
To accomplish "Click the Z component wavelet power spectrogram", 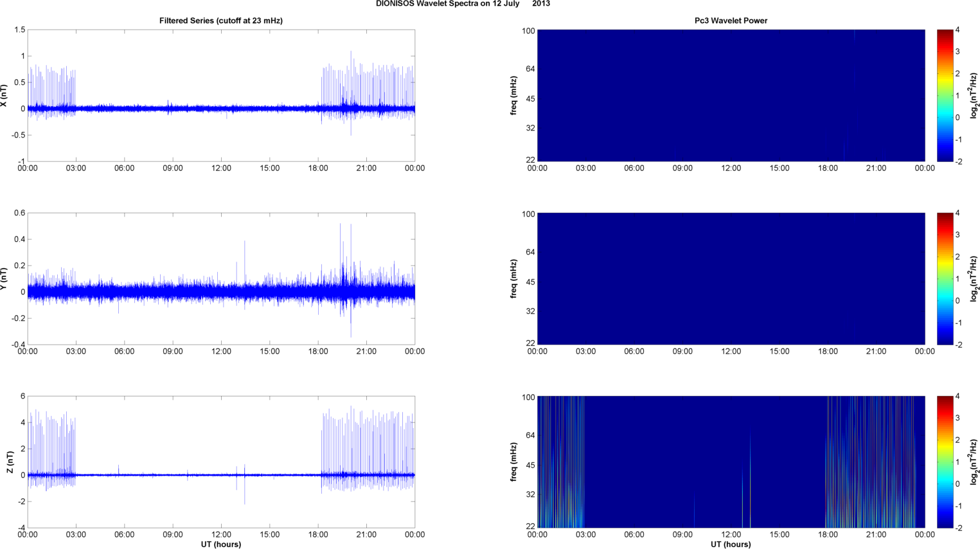I will (731, 462).
